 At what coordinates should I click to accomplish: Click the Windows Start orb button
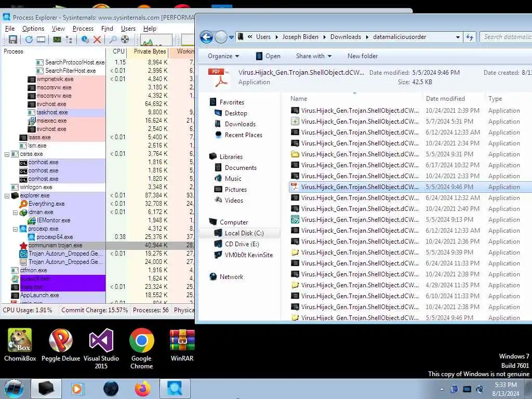point(14,389)
